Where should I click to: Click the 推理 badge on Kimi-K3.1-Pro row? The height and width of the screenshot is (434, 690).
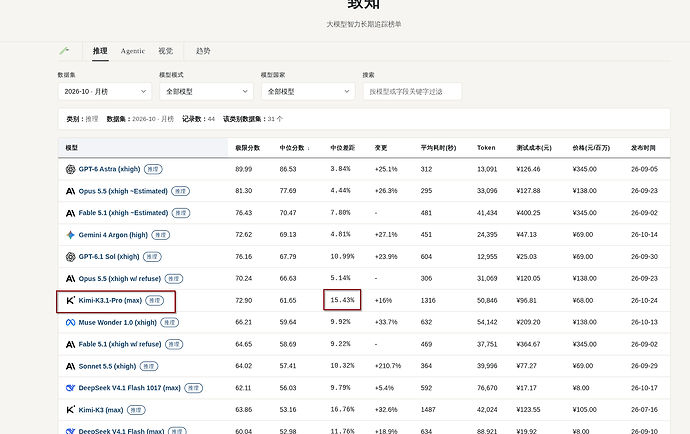pyautogui.click(x=154, y=301)
